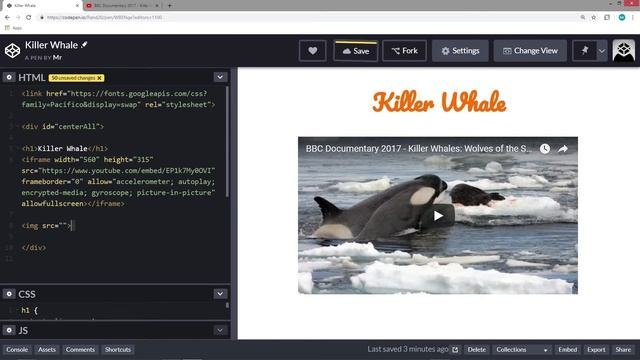The image size is (640, 360).
Task: Reload the current page
Action: click(29, 17)
